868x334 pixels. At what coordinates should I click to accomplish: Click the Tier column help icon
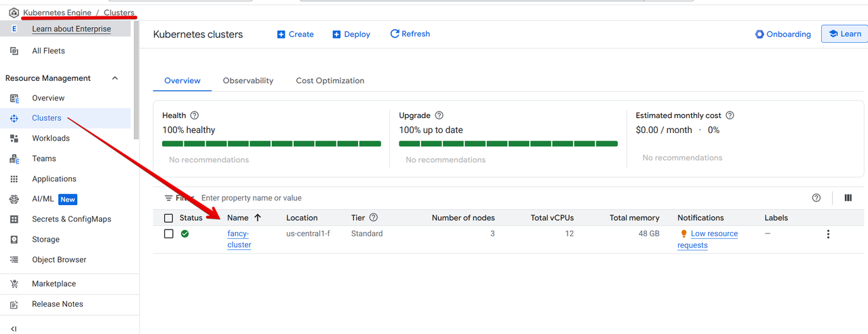[x=373, y=218]
